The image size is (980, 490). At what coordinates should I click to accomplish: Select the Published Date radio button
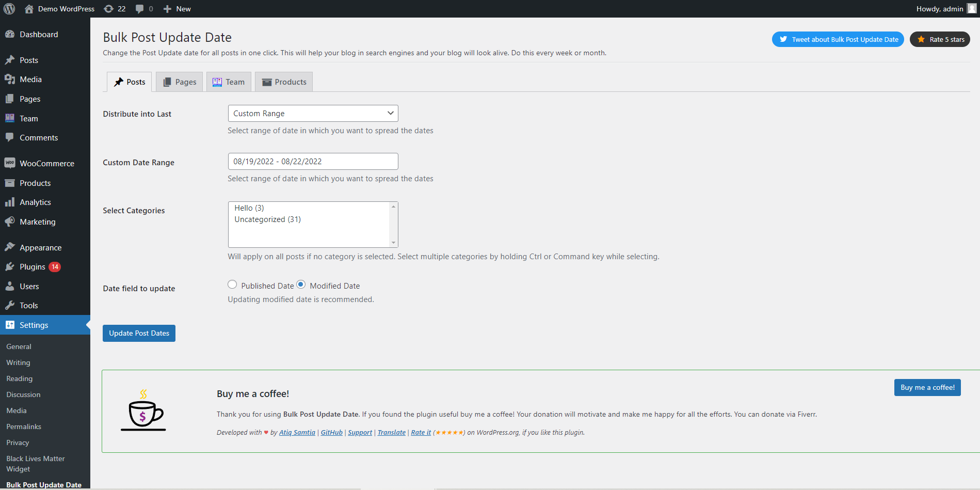click(x=232, y=284)
